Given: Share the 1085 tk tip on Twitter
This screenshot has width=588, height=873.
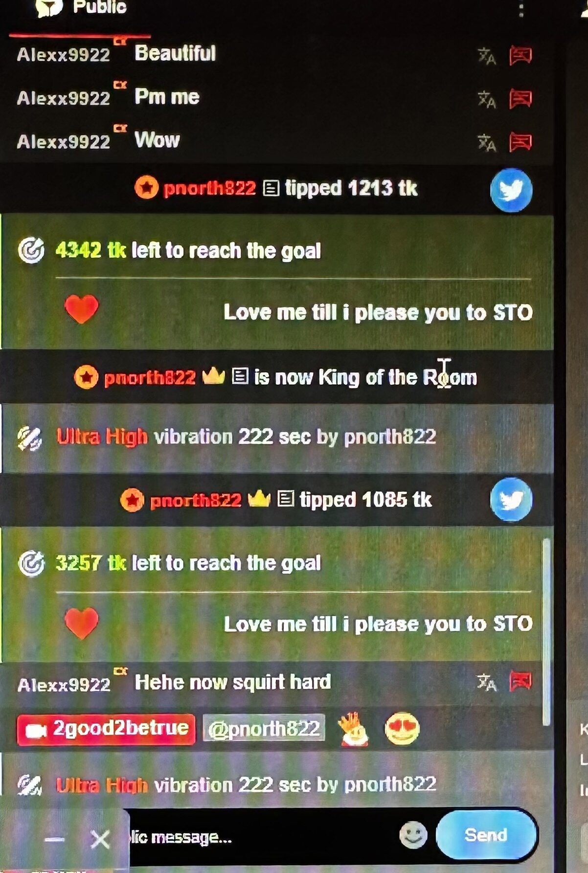Looking at the screenshot, I should coord(511,500).
